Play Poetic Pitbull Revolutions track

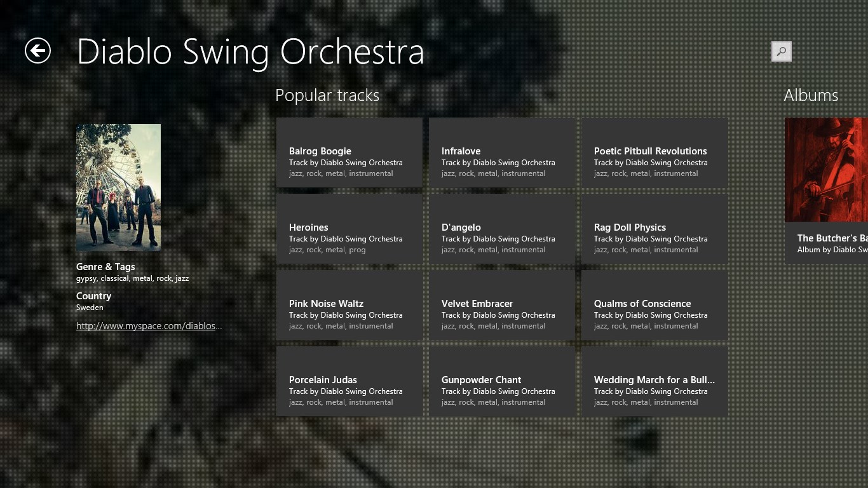pos(654,152)
